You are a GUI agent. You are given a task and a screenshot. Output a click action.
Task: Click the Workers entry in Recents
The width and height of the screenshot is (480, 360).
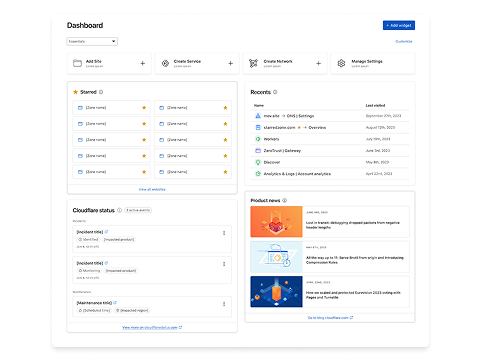[x=271, y=139]
